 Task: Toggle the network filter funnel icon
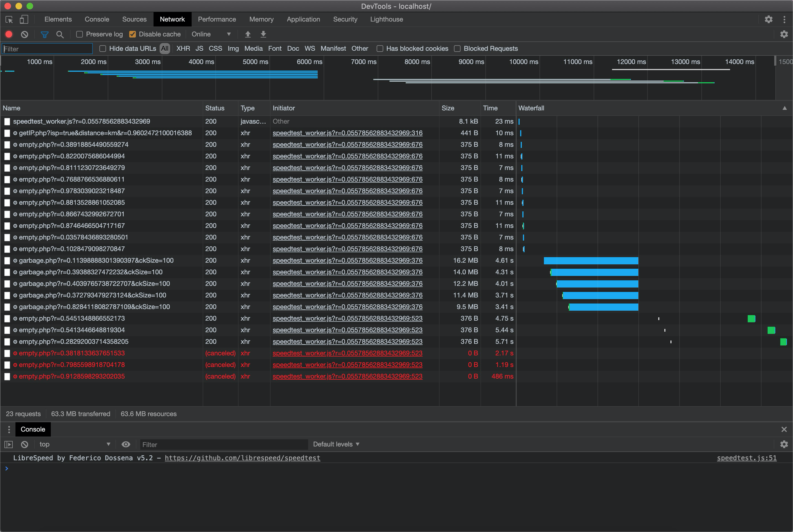pyautogui.click(x=44, y=34)
